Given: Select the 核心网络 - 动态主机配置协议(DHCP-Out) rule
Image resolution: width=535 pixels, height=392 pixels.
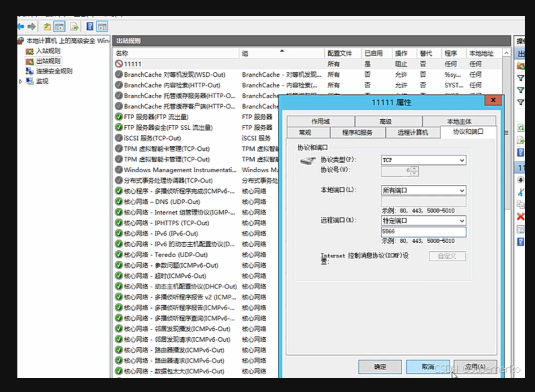Looking at the screenshot, I should 180,286.
